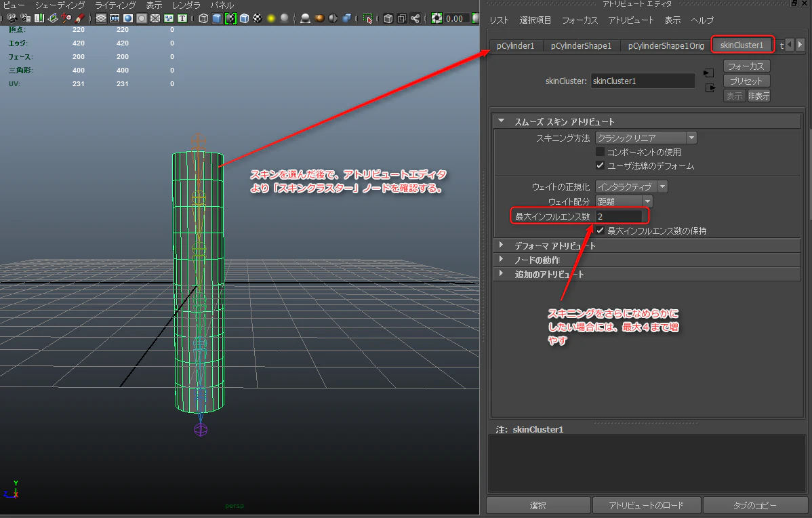The image size is (812, 518).
Task: Click the select camera icon in viewport toolbar
Action: (x=12, y=19)
